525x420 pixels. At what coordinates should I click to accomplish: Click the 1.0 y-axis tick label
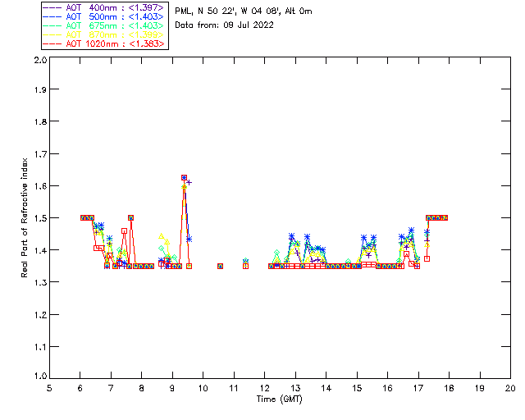(x=40, y=377)
